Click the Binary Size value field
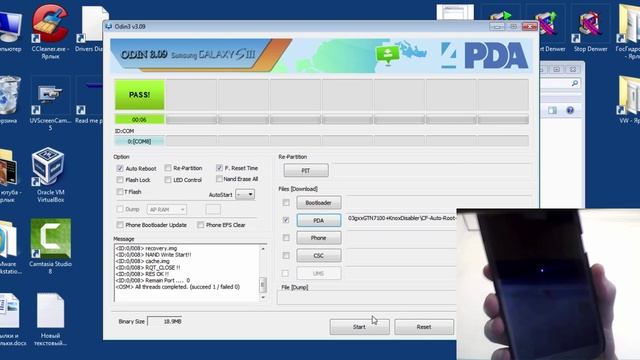 (164, 322)
